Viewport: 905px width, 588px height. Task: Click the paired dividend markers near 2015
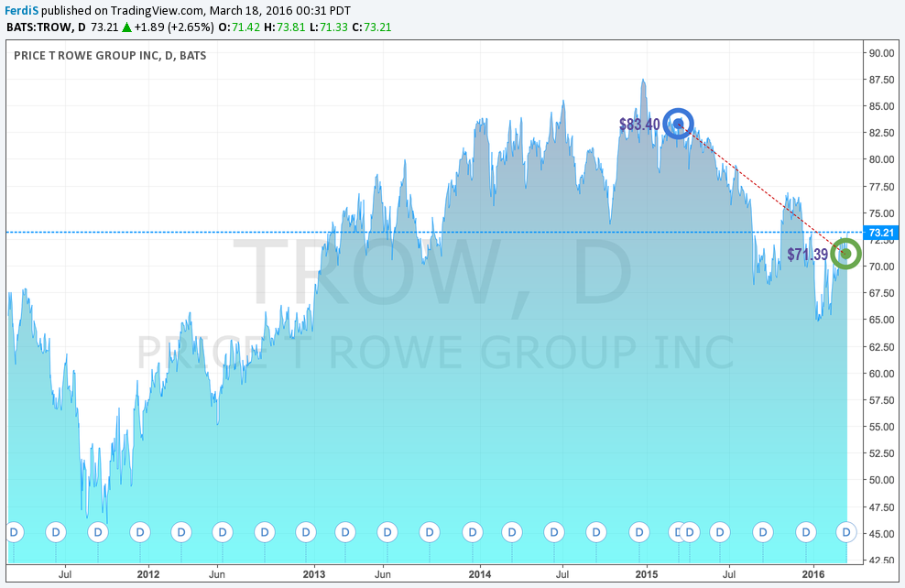pos(684,531)
